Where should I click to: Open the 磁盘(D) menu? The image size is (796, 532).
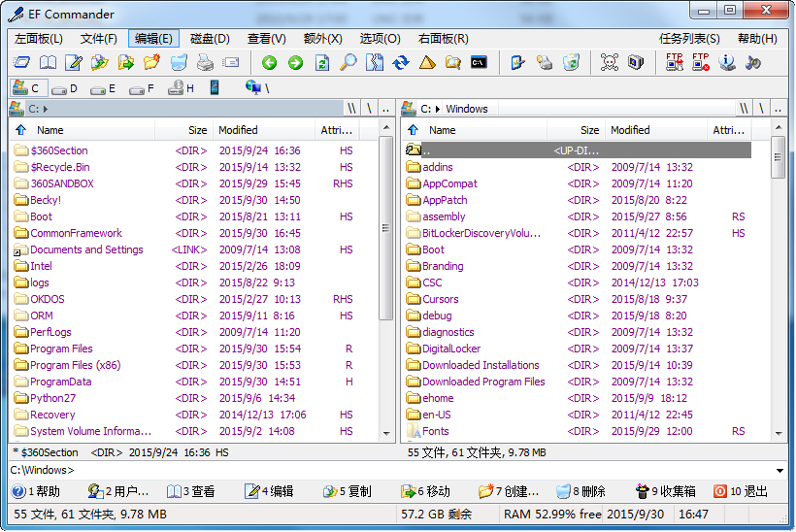pyautogui.click(x=211, y=39)
